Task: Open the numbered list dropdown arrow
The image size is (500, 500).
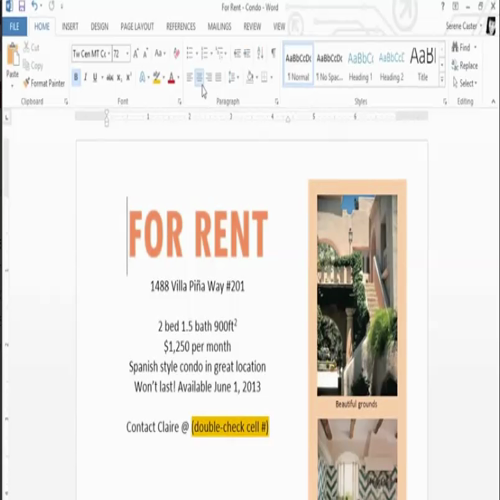Action: tap(211, 53)
